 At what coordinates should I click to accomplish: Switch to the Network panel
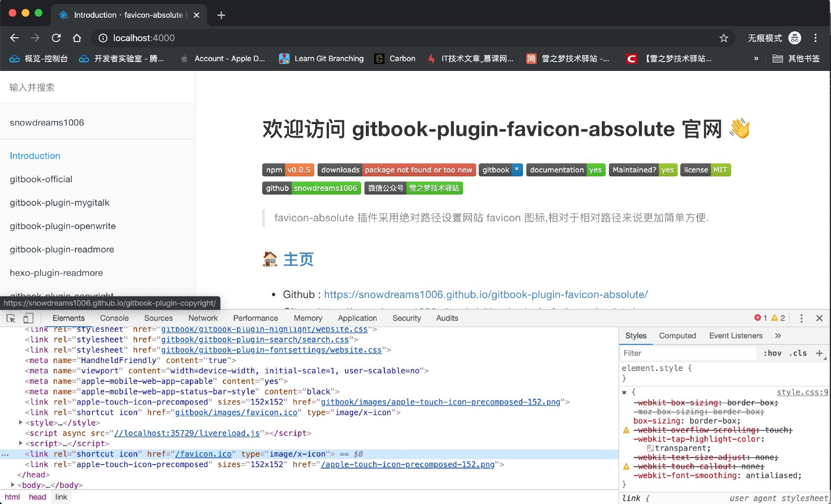(203, 318)
